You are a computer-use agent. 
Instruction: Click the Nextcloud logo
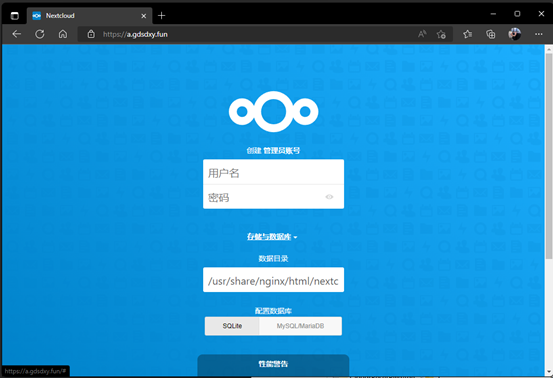tap(273, 111)
